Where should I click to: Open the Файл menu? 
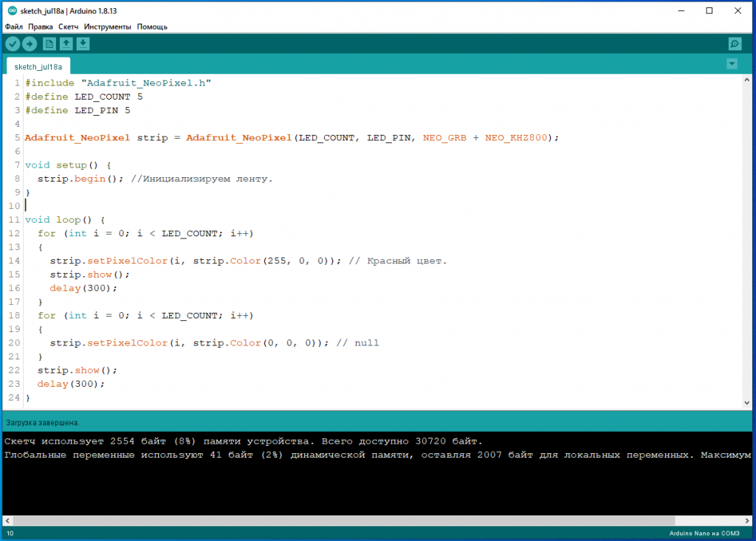[x=13, y=27]
